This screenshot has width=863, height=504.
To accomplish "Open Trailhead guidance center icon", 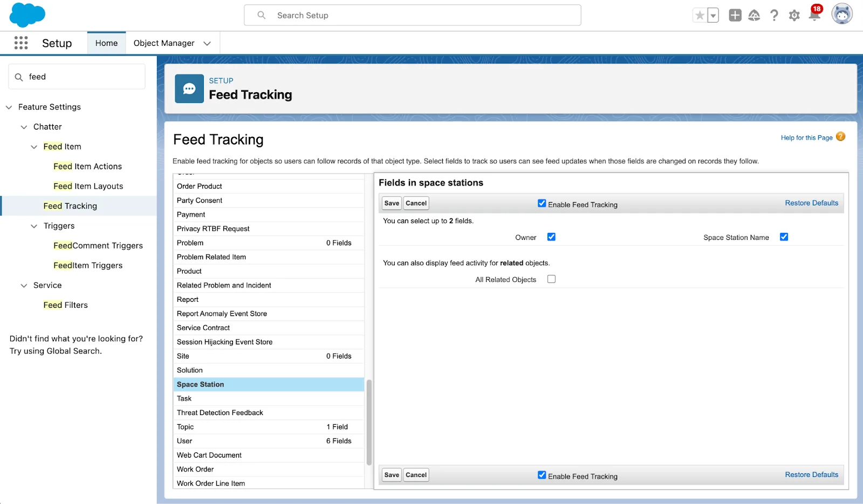I will (754, 16).
